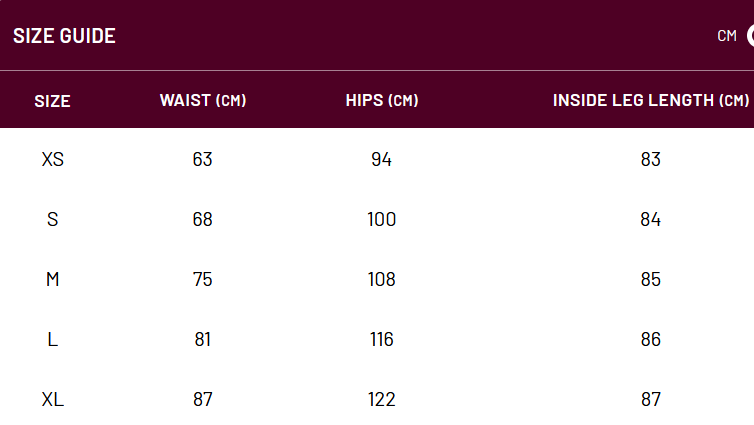Image resolution: width=754 pixels, height=425 pixels.
Task: Click hips value 100 for S
Action: [x=382, y=219]
